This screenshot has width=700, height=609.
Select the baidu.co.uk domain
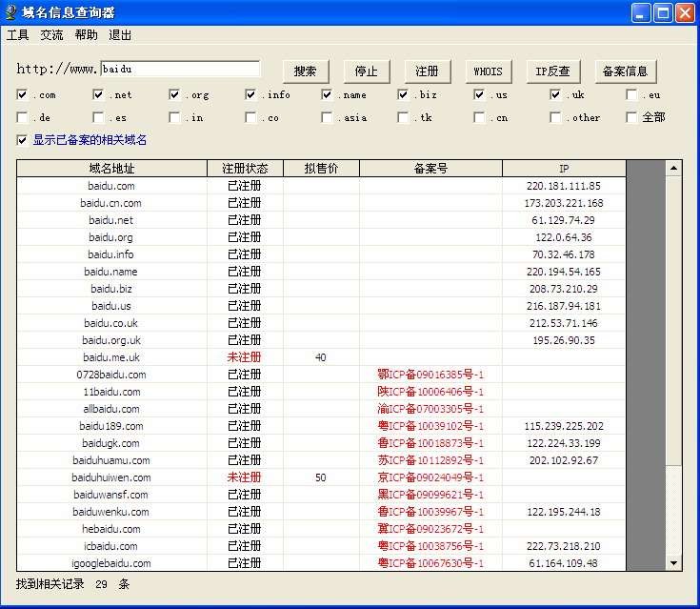click(110, 323)
